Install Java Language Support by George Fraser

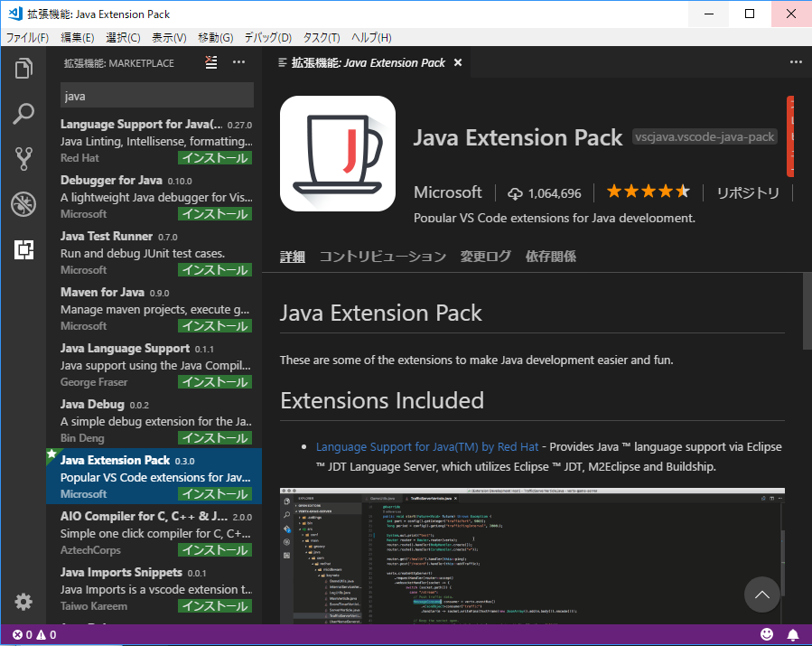(x=215, y=382)
